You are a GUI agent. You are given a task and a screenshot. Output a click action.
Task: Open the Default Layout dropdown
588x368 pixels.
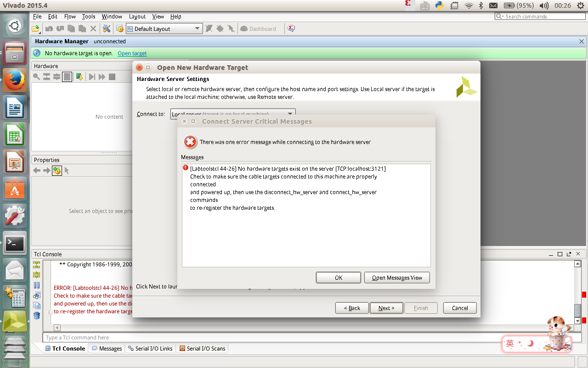164,29
